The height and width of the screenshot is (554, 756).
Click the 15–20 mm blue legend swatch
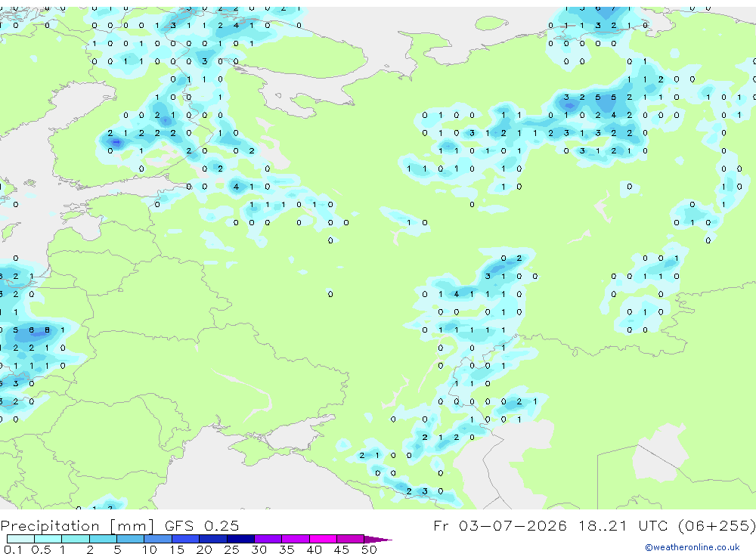click(x=185, y=539)
